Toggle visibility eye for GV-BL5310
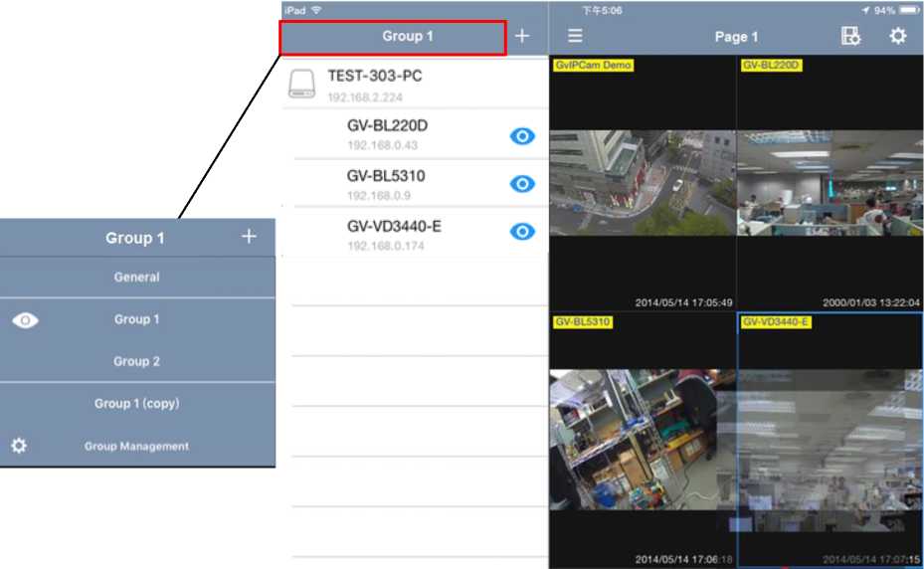The height and width of the screenshot is (569, 924). 522,184
